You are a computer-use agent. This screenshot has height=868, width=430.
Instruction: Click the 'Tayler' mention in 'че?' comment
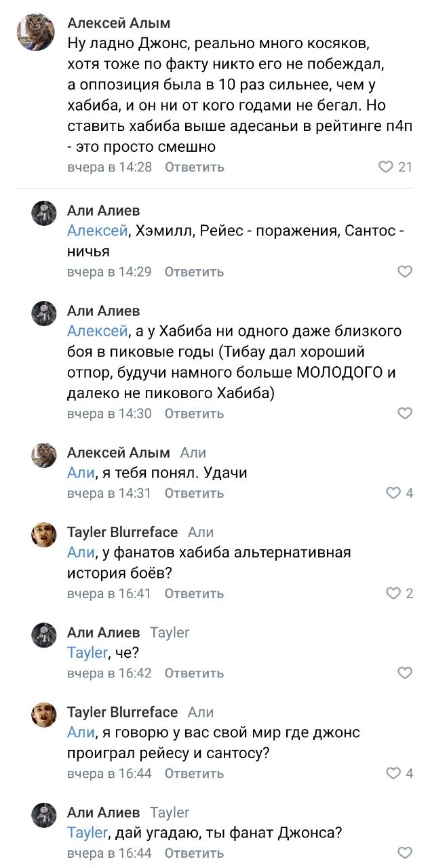(87, 652)
